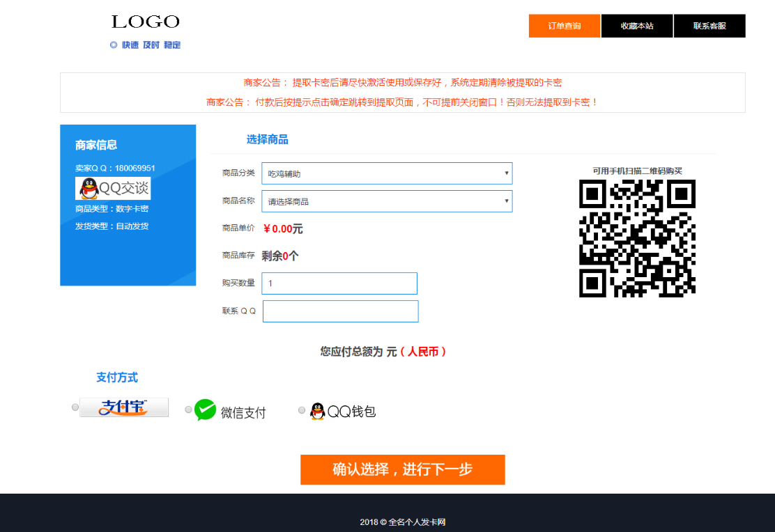Click the 商品类型：数字卡密 text
Viewport: 775px width, 532px height.
tap(112, 209)
